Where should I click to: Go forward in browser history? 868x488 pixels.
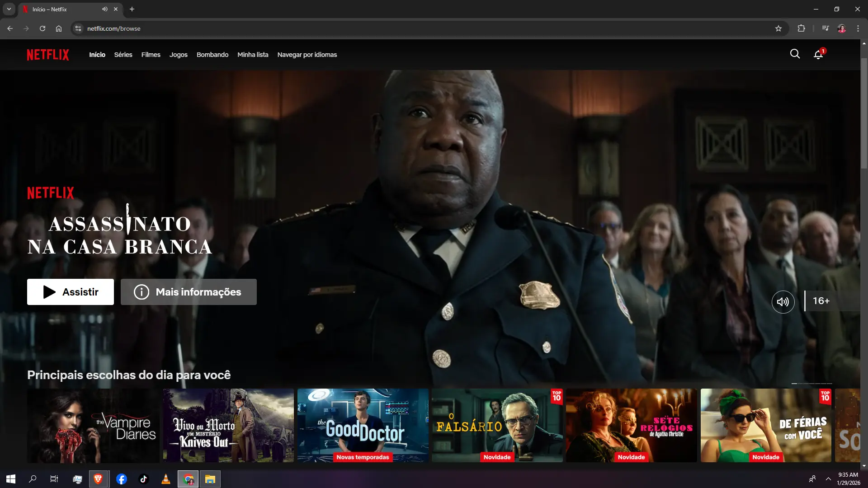pos(26,28)
